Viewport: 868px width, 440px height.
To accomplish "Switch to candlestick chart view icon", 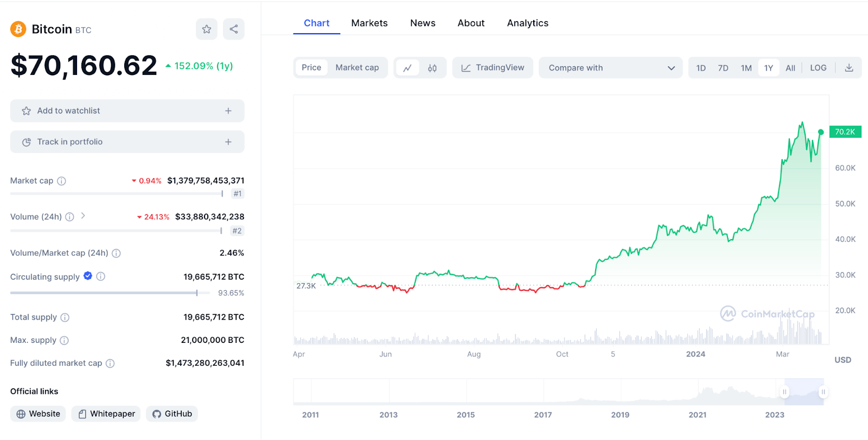I will pyautogui.click(x=432, y=68).
